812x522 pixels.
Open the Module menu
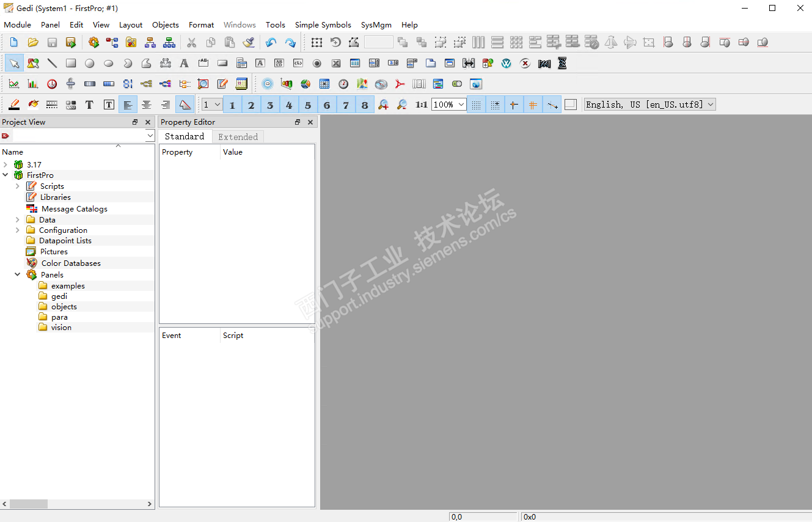pos(18,25)
